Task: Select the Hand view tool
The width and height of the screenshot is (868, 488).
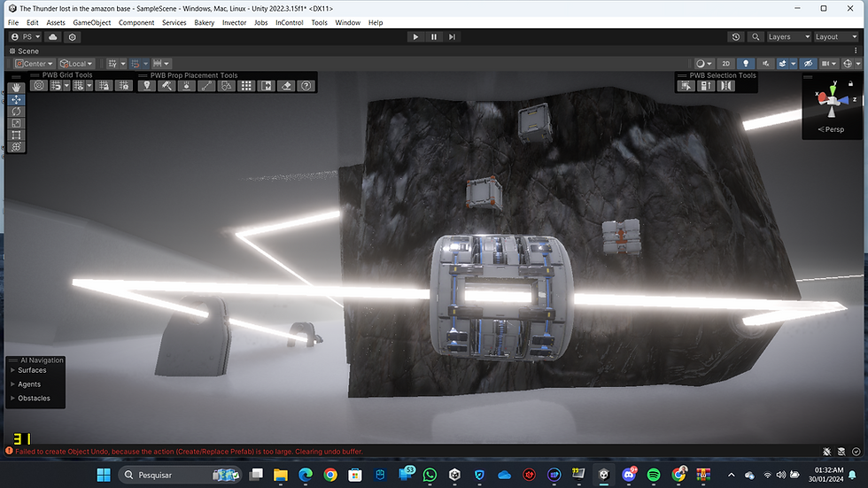Action: (17, 88)
